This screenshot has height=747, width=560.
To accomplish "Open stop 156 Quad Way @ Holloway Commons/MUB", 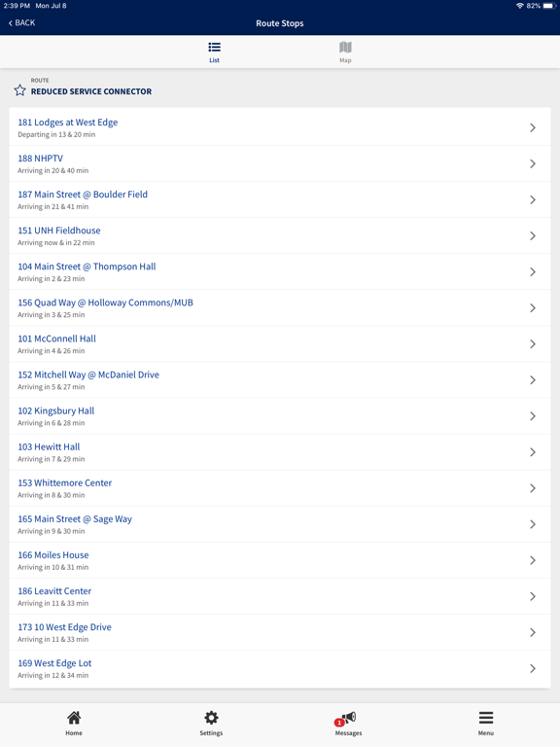I will point(280,307).
